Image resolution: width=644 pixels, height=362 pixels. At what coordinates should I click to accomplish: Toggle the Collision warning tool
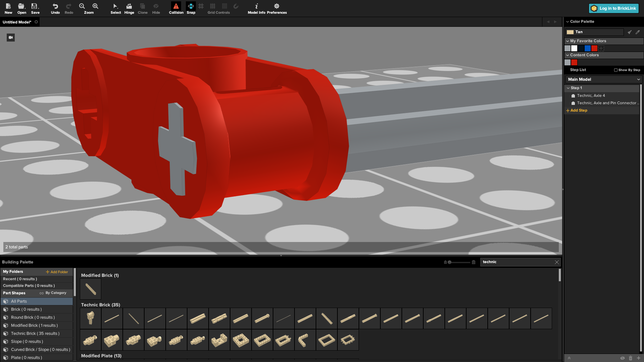pyautogui.click(x=176, y=6)
